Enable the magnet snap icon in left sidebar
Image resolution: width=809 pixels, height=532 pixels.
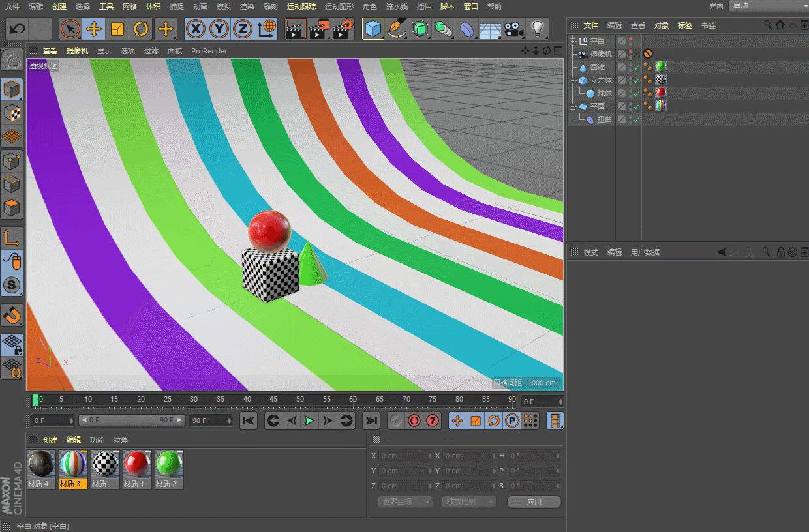12,316
